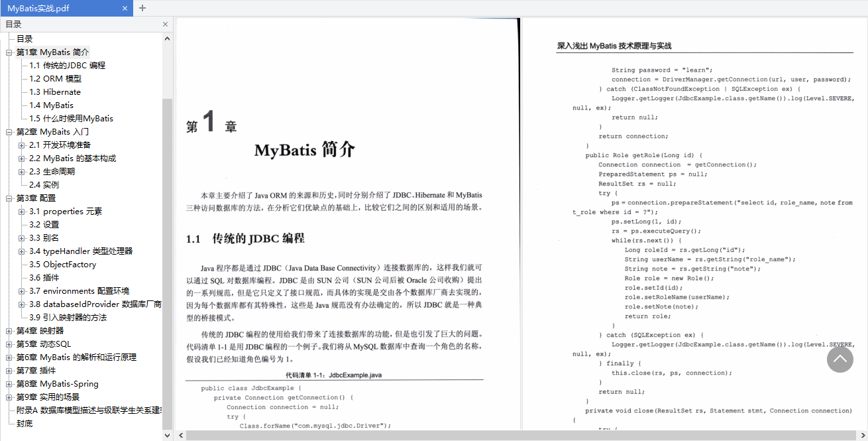This screenshot has width=868, height=441.
Task: Expand 2.1 开发环境准备 node
Action: tap(22, 145)
